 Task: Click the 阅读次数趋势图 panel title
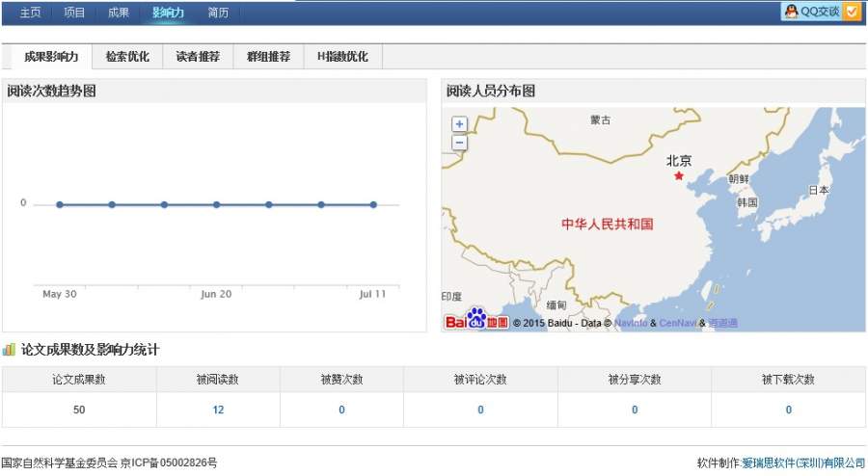click(51, 91)
